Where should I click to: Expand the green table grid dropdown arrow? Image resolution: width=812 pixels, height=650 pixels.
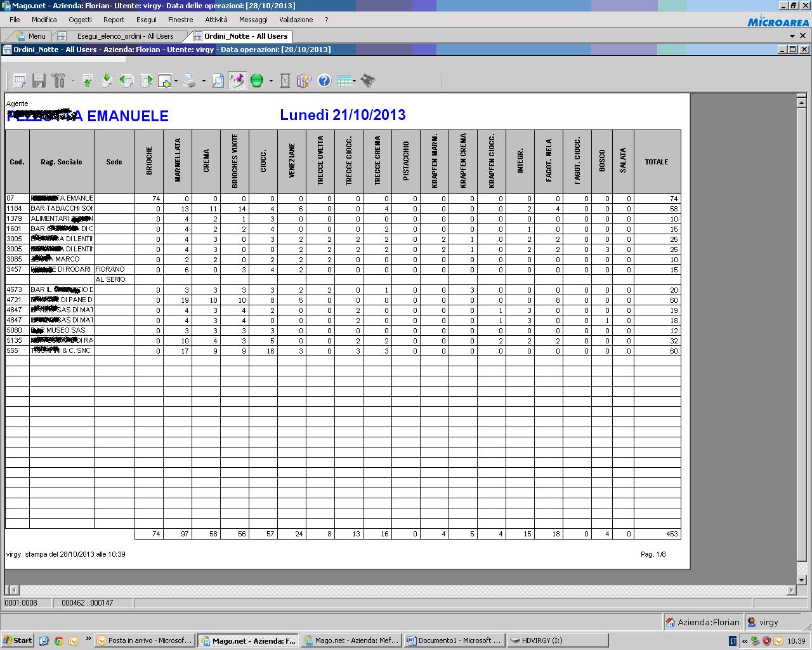pyautogui.click(x=354, y=81)
